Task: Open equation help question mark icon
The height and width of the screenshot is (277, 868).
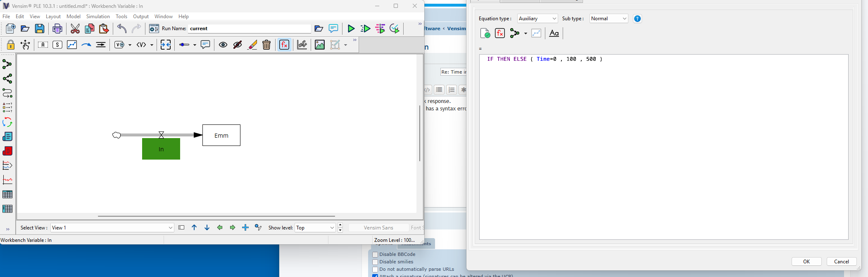Action: [637, 19]
